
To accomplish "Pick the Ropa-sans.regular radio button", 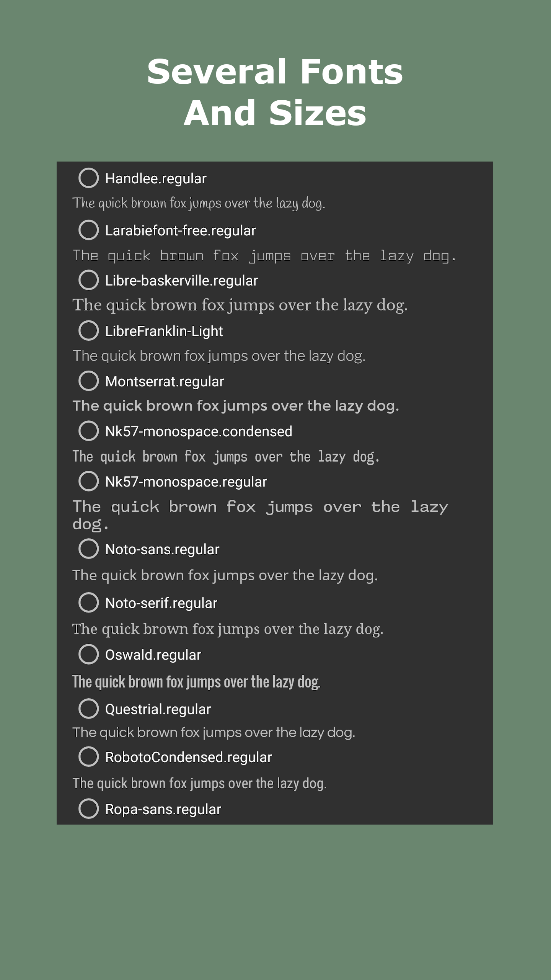I will [88, 809].
